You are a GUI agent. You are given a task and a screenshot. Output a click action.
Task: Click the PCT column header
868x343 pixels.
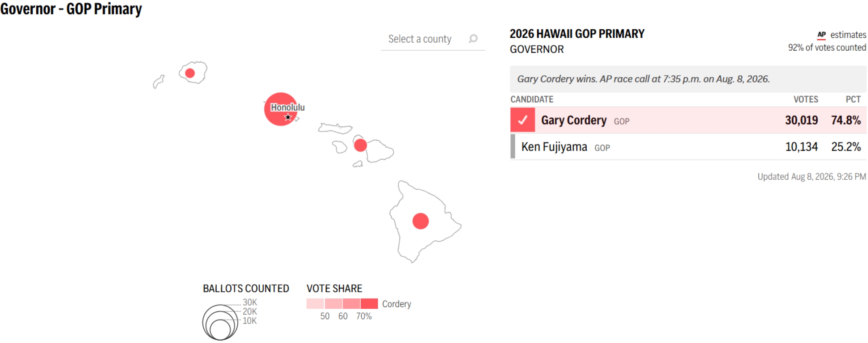pyautogui.click(x=853, y=99)
